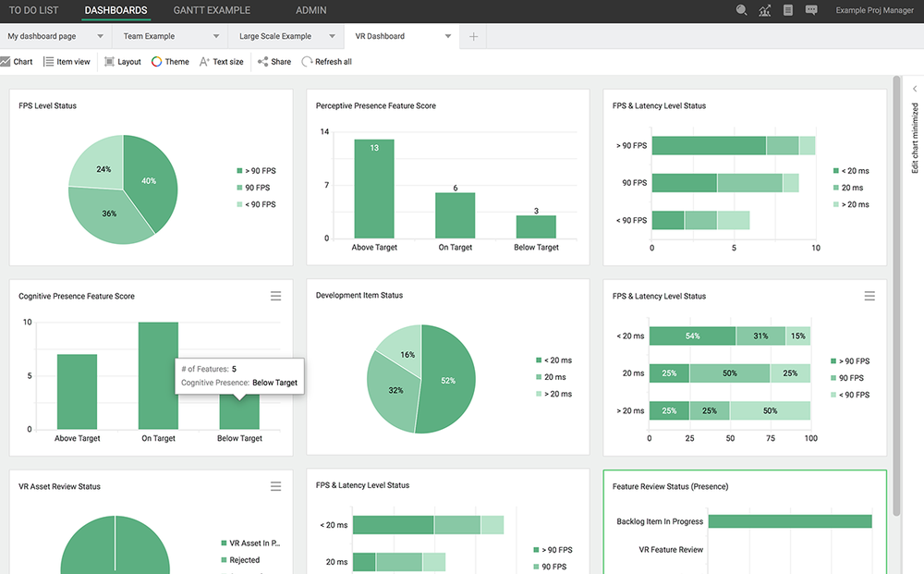
Task: Click the Text size tool
Action: point(221,61)
